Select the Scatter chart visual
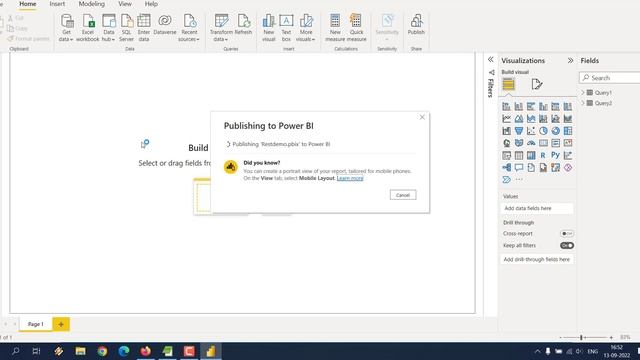The image size is (640, 360). point(531,131)
